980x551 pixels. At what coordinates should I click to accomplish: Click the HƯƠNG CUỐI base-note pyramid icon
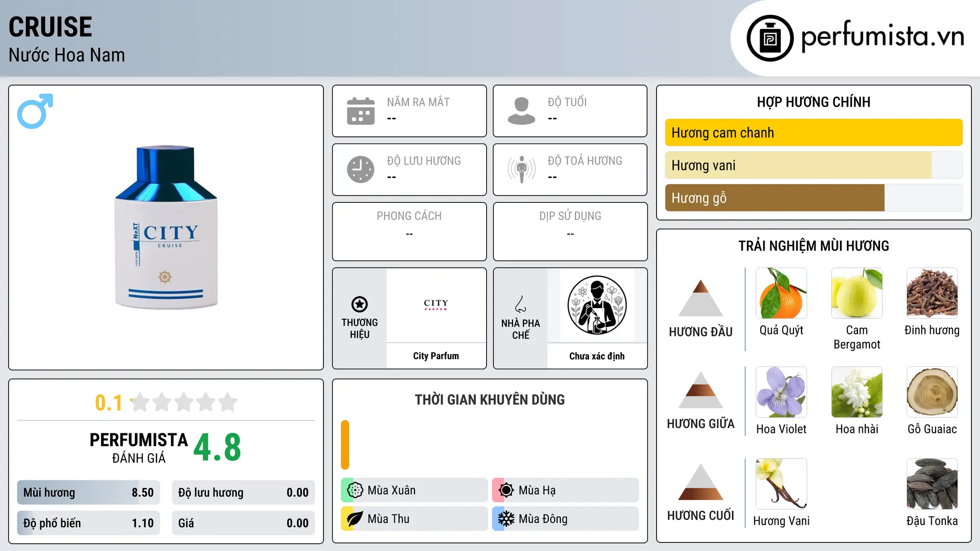(701, 482)
